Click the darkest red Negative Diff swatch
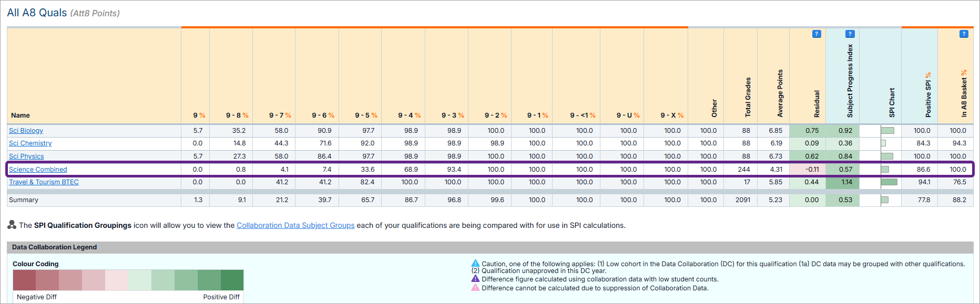Image resolution: width=980 pixels, height=304 pixels. click(24, 280)
